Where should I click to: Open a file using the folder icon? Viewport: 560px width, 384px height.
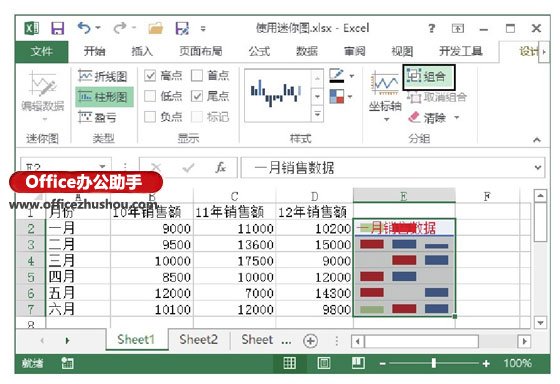click(156, 28)
